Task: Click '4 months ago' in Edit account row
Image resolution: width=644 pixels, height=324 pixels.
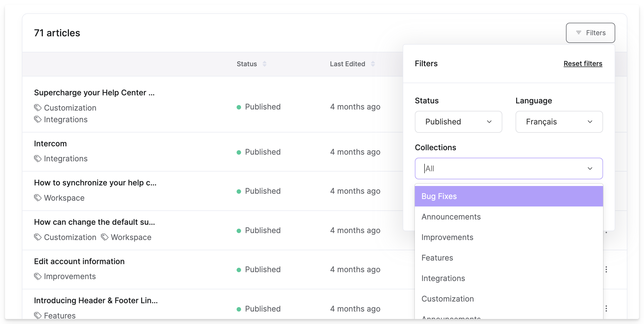Action: 355,269
